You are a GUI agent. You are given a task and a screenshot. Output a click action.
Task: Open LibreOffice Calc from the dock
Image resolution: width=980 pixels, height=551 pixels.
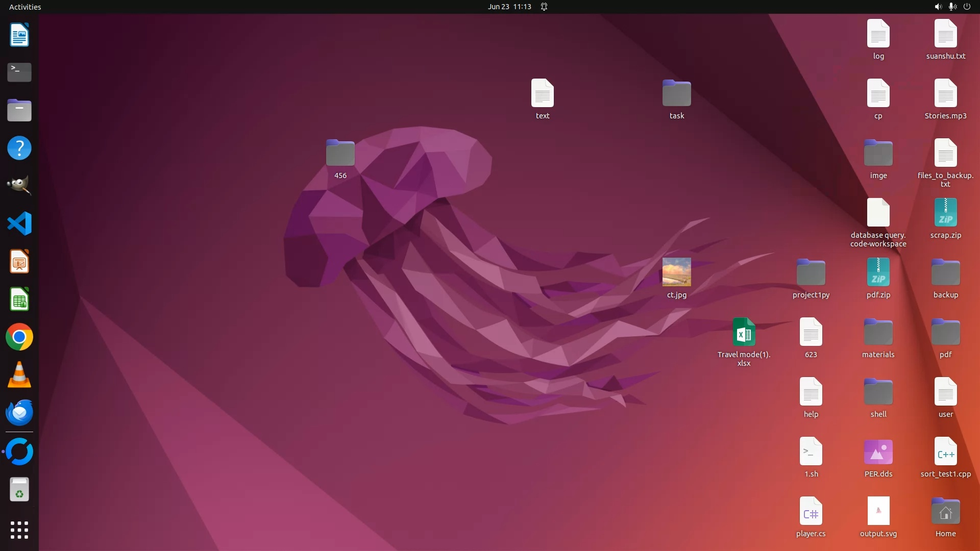tap(19, 299)
